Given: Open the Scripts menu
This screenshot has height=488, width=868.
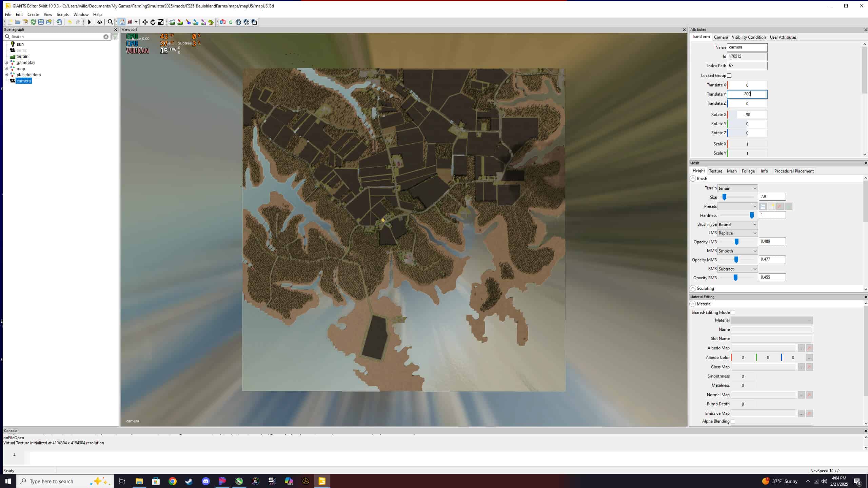Looking at the screenshot, I should (63, 15).
